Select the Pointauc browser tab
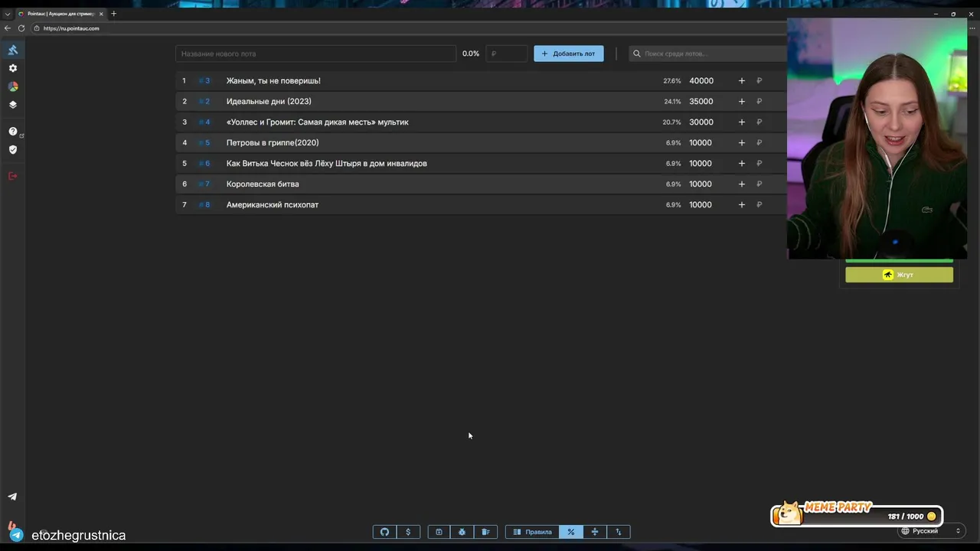 [60, 14]
